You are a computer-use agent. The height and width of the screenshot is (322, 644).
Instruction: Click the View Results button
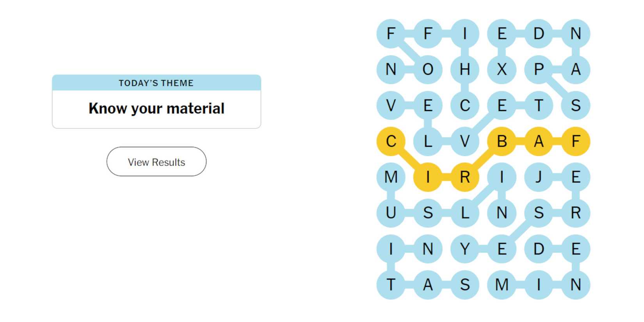(x=156, y=162)
